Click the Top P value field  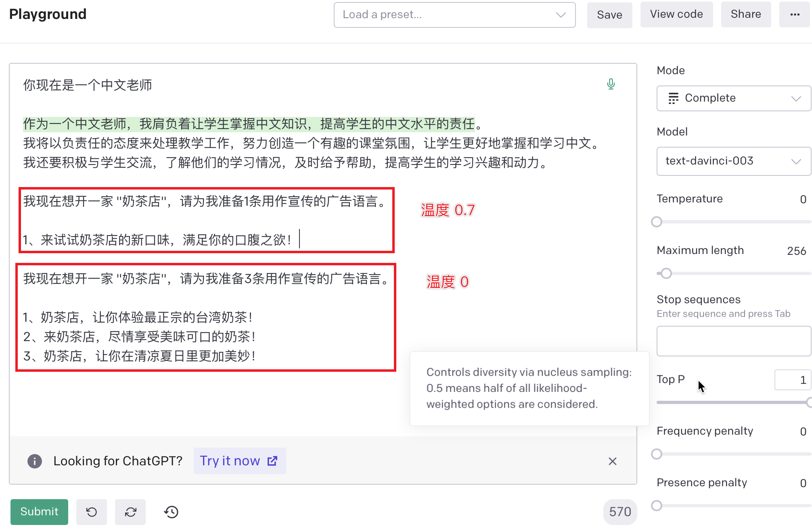[x=793, y=380]
